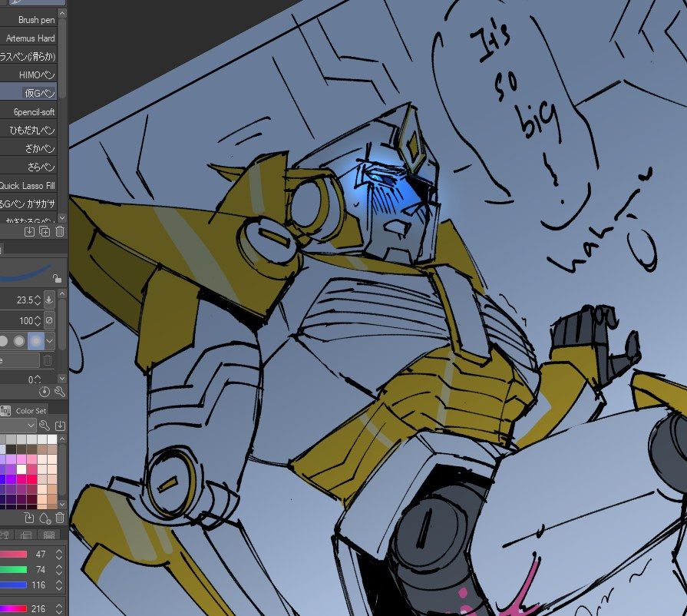Image resolution: width=687 pixels, height=616 pixels.
Task: Delete the selected sub tool via trash icon
Action: click(x=60, y=231)
